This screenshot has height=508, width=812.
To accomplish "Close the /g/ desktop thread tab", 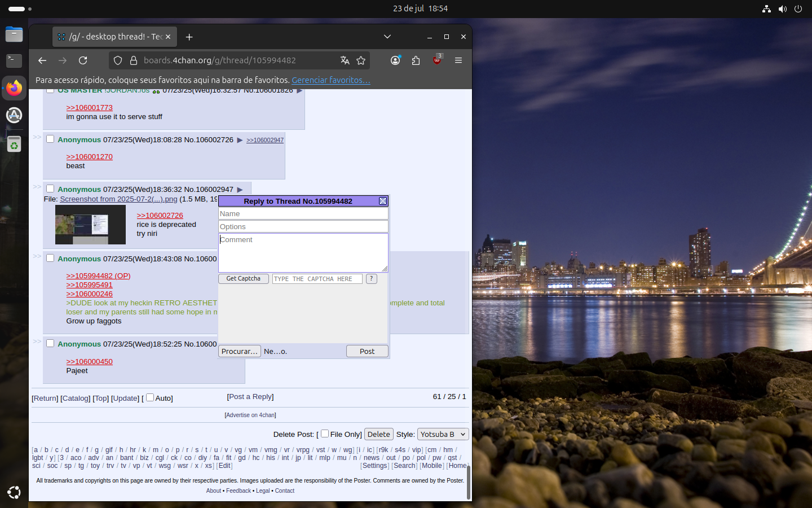I will pyautogui.click(x=168, y=37).
